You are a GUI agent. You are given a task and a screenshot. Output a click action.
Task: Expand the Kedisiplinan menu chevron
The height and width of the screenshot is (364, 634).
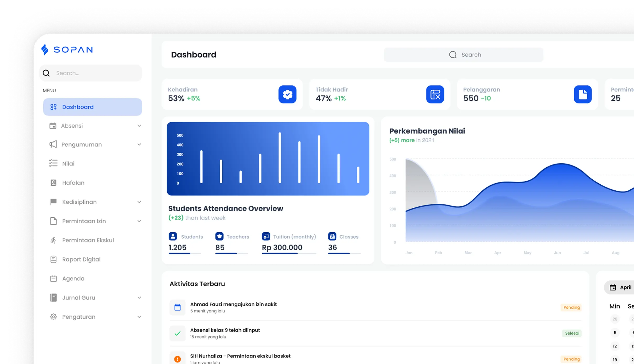[x=139, y=202]
